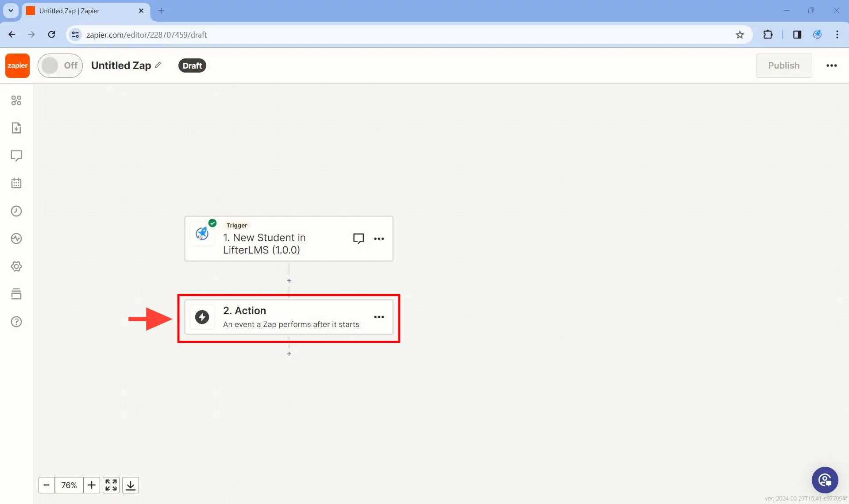This screenshot has width=849, height=504.
Task: Export the Zap with the download icon
Action: pyautogui.click(x=131, y=485)
